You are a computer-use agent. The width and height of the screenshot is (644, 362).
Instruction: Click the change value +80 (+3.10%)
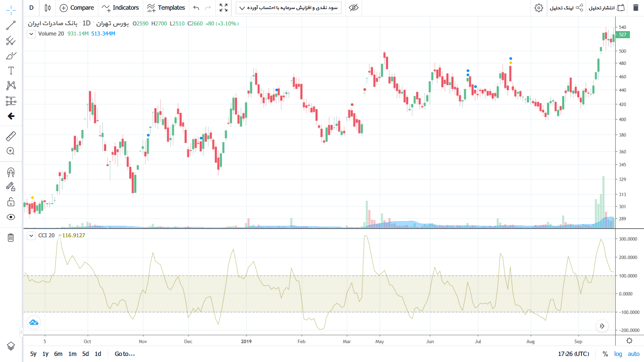(222, 23)
